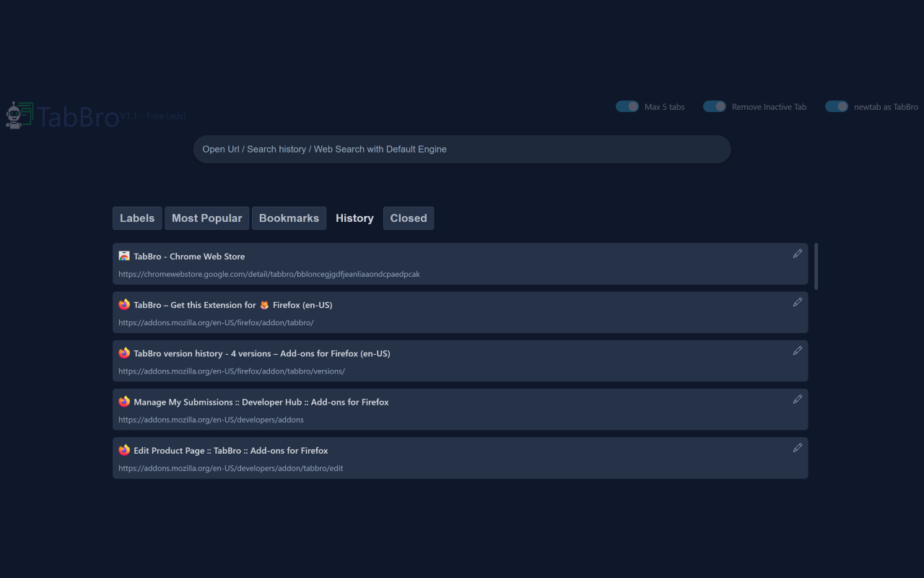Toggle the newtab as TabBro switch
The image size is (924, 578).
click(x=837, y=106)
